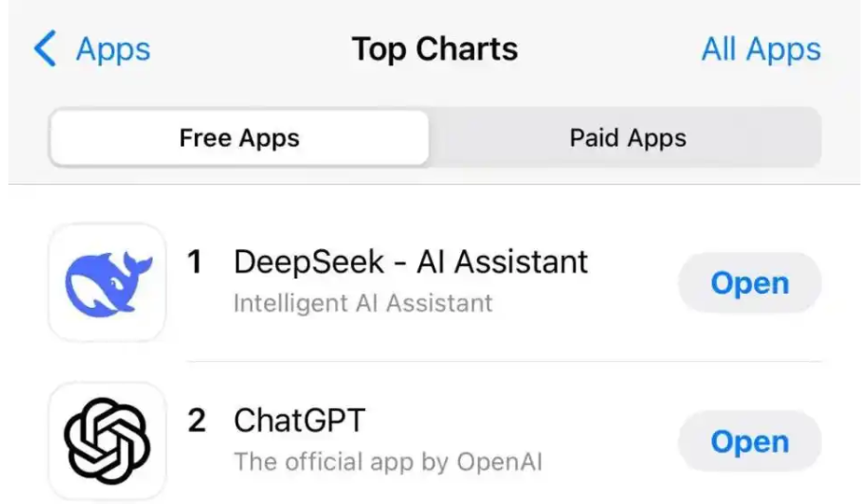This screenshot has height=504, width=867.
Task: Click the official app by OpenAI subtitle
Action: tap(387, 462)
